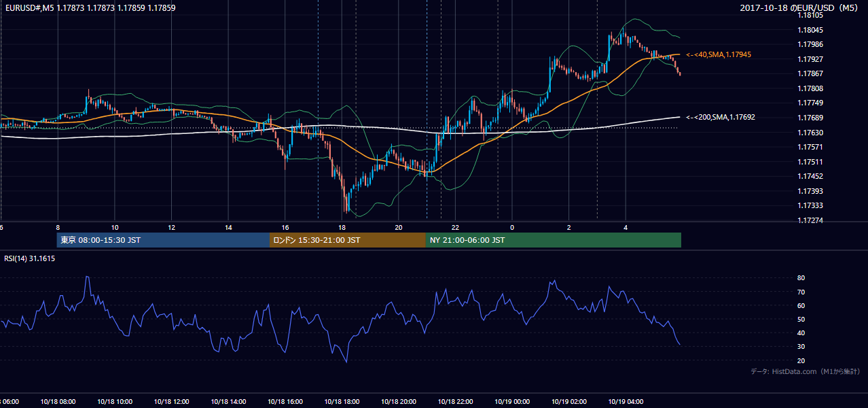
Task: Click the RSI 40 level label
Action: 801,333
